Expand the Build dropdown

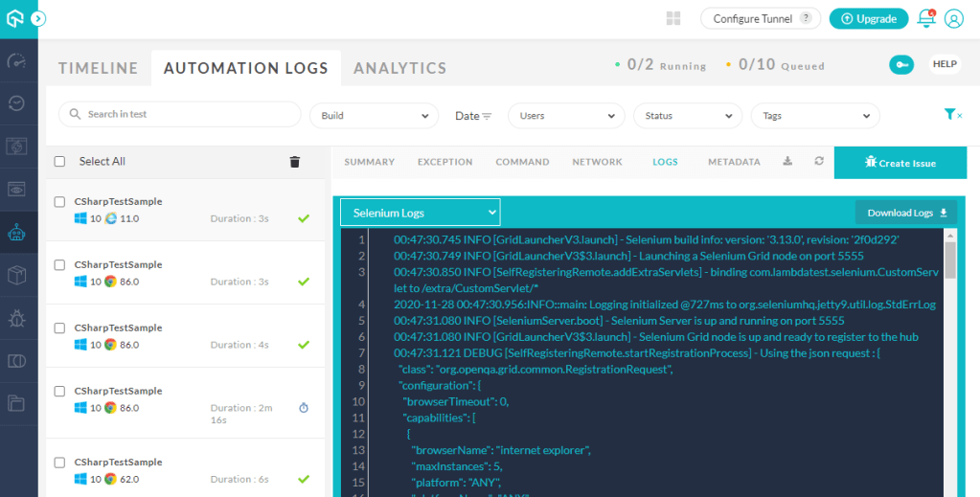tap(374, 116)
